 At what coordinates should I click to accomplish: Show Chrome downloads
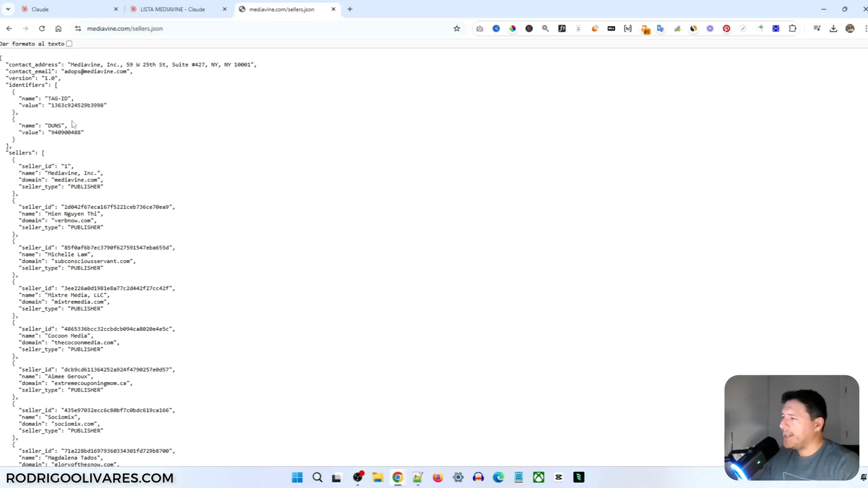pos(833,29)
